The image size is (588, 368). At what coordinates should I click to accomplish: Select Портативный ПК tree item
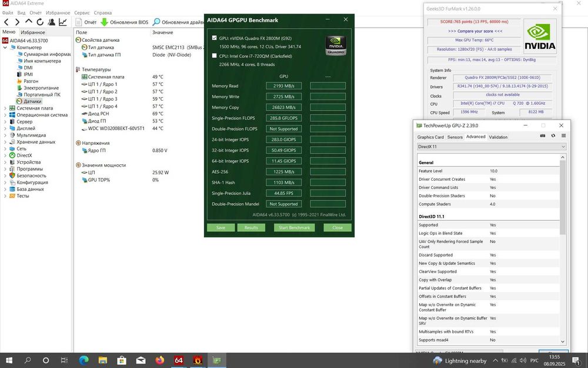click(x=39, y=95)
